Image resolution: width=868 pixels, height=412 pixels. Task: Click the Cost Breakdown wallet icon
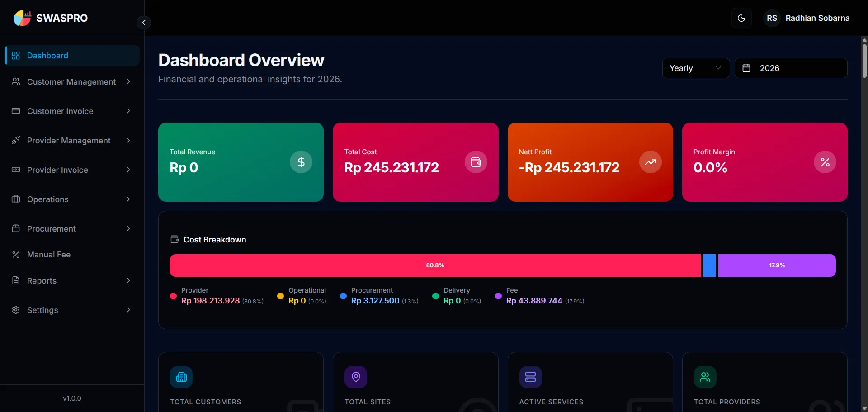(175, 239)
